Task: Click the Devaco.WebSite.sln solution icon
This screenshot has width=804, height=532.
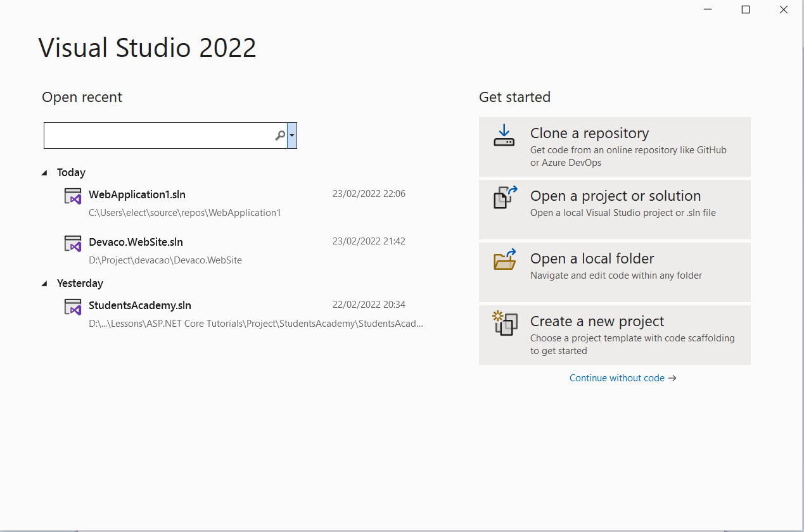Action: [x=73, y=244]
